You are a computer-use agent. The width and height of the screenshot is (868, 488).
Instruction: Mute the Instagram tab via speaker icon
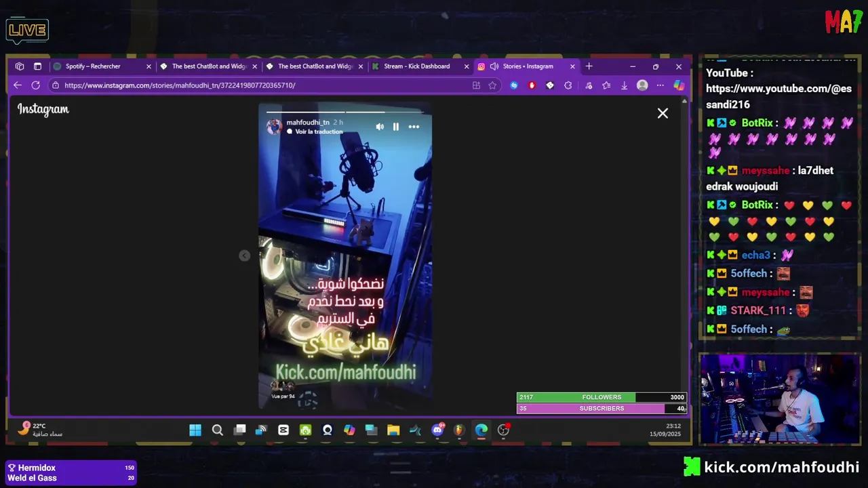coord(494,66)
